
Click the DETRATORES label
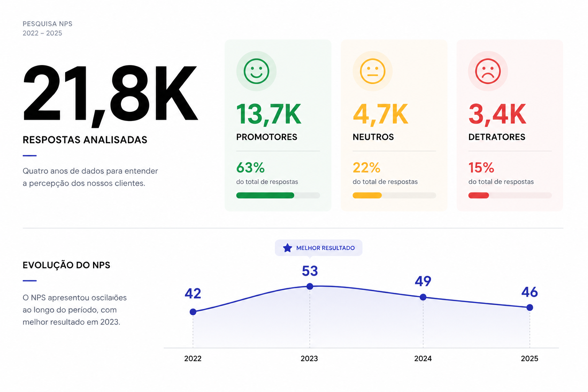coord(497,137)
